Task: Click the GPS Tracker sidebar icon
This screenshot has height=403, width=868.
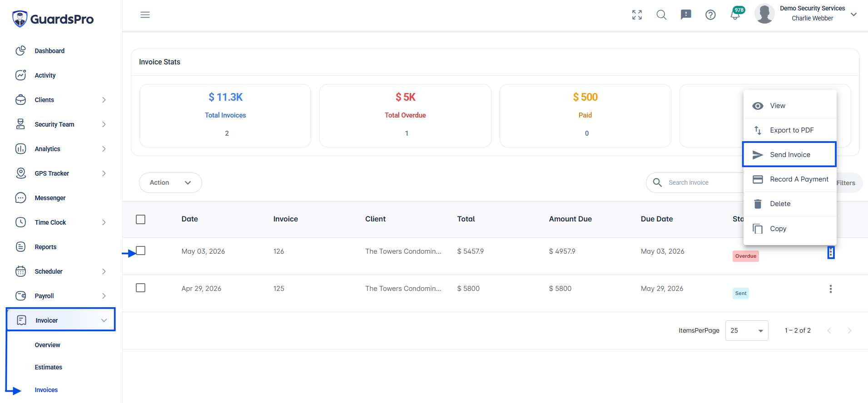Action: click(20, 173)
